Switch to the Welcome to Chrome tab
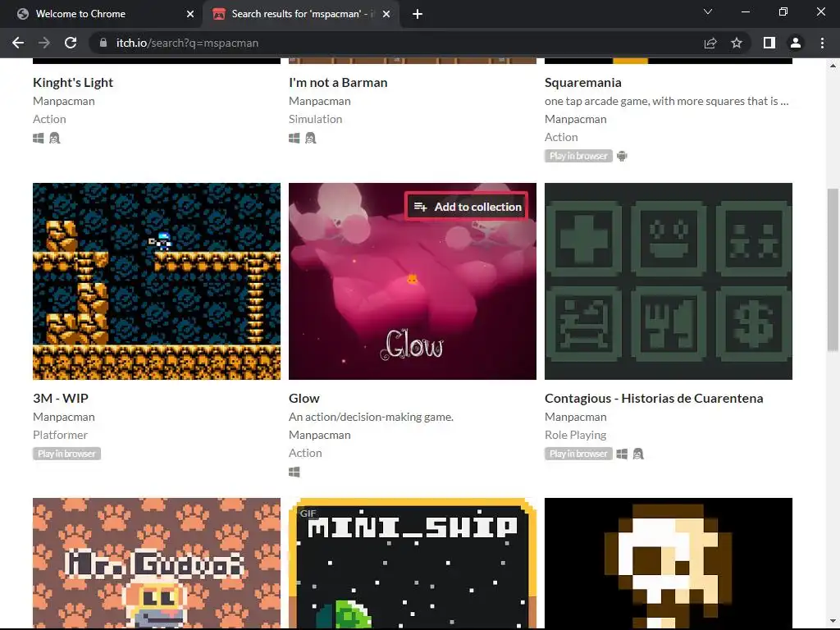This screenshot has height=630, width=840. coord(80,14)
